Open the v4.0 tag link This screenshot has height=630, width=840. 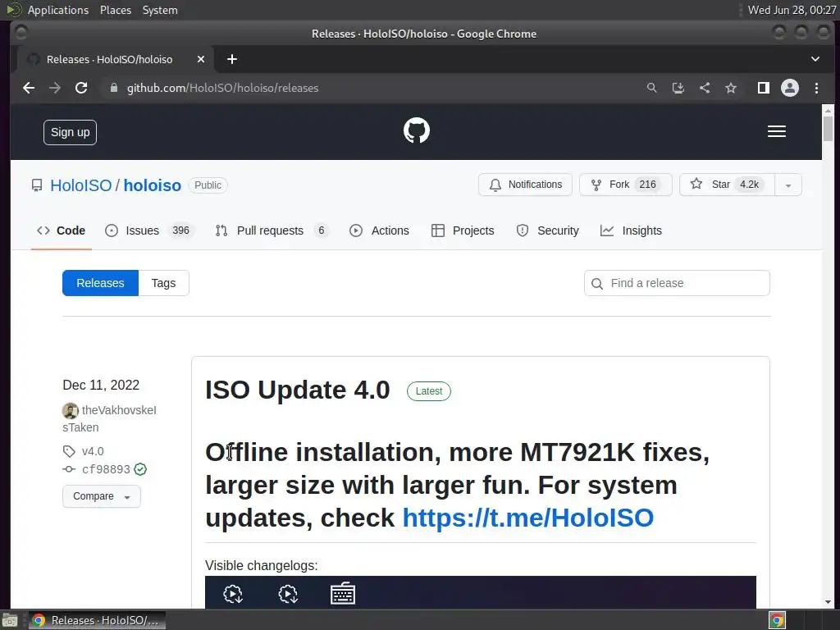[93, 451]
